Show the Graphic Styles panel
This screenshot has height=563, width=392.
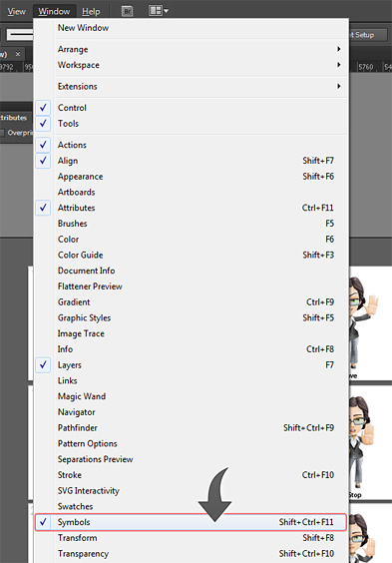point(192,317)
